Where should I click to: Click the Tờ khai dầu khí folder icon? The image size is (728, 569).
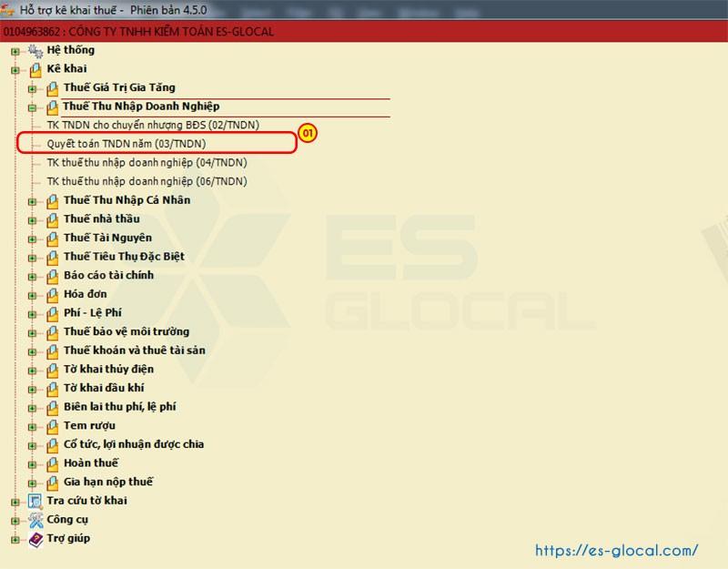pos(53,389)
